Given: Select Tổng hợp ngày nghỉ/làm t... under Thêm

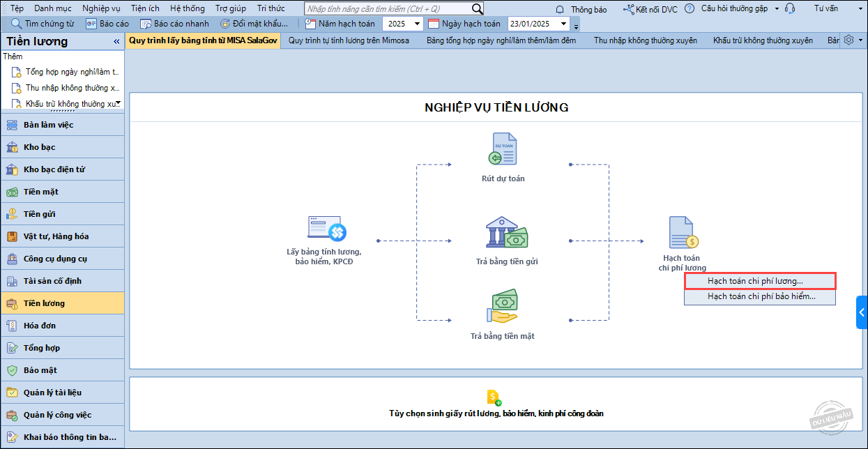Looking at the screenshot, I should [x=66, y=72].
